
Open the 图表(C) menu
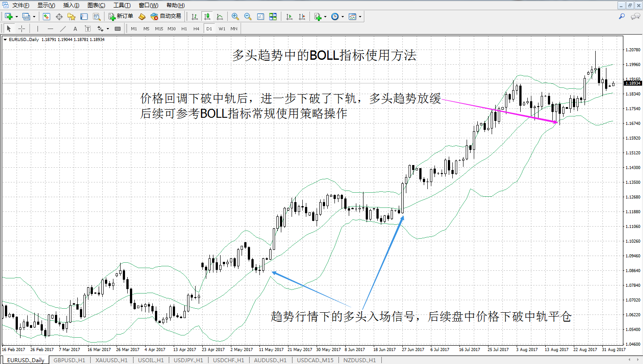[96, 5]
